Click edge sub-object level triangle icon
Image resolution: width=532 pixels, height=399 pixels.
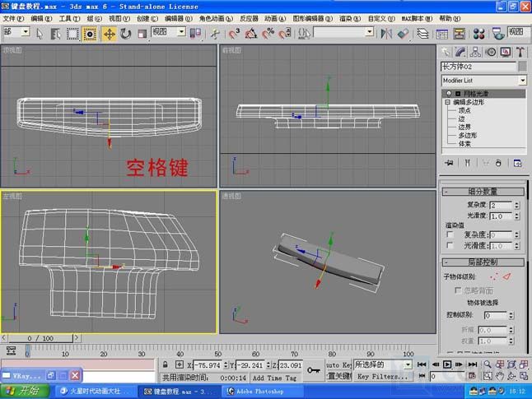(x=507, y=276)
